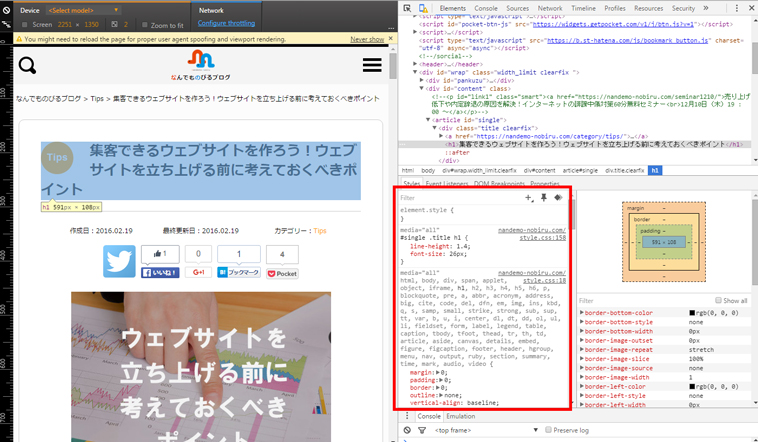Select div#content in the DOM breadcrumb

(539, 171)
